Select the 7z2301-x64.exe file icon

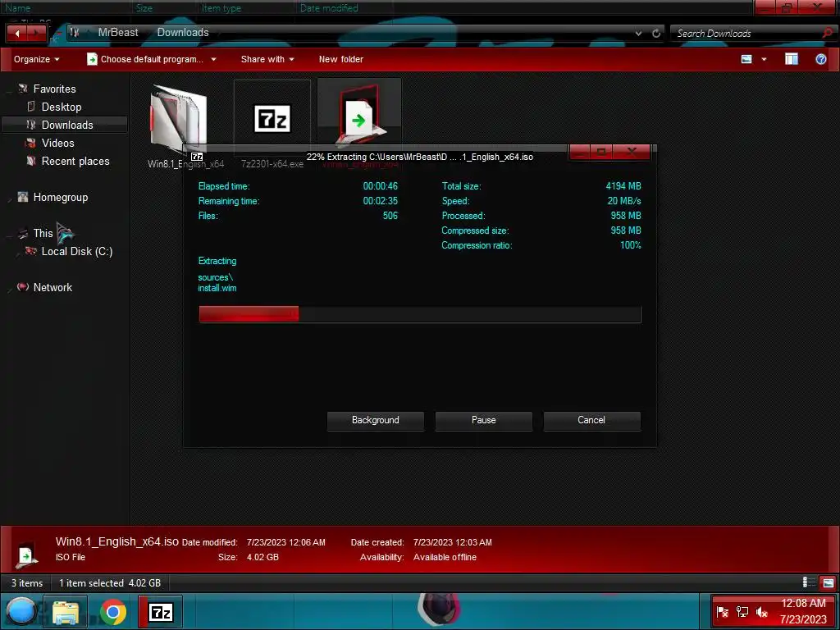[x=272, y=118]
